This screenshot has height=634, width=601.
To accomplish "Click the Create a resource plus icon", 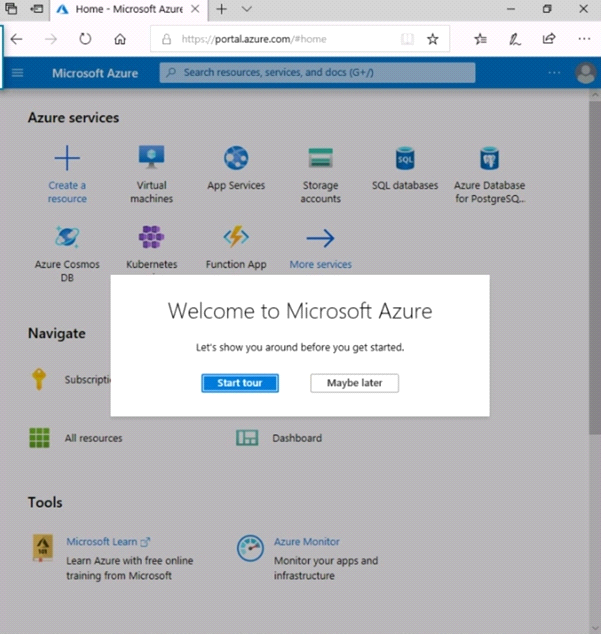I will [x=67, y=158].
